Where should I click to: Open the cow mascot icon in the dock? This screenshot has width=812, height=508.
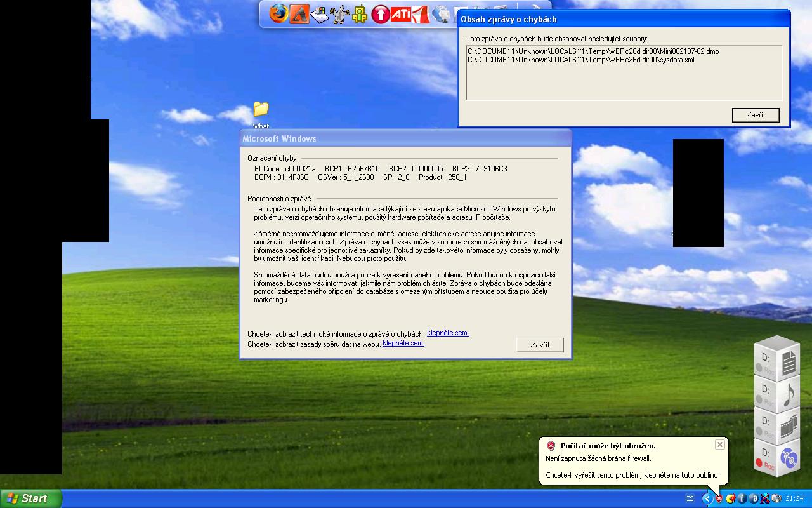click(339, 14)
